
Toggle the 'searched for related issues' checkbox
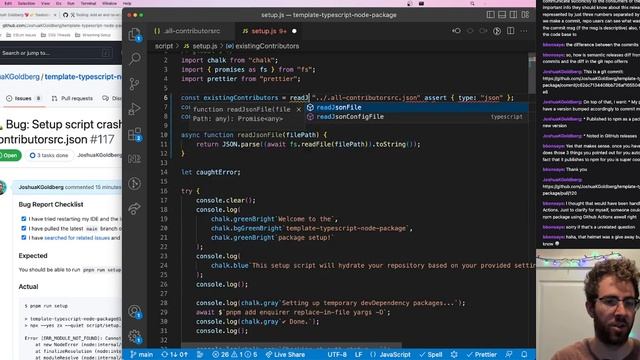[x=24, y=238]
